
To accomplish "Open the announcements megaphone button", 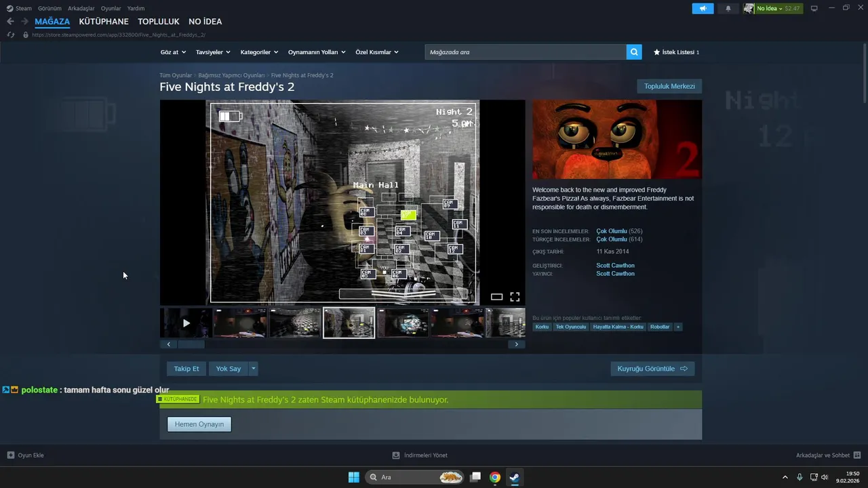I will coord(703,8).
